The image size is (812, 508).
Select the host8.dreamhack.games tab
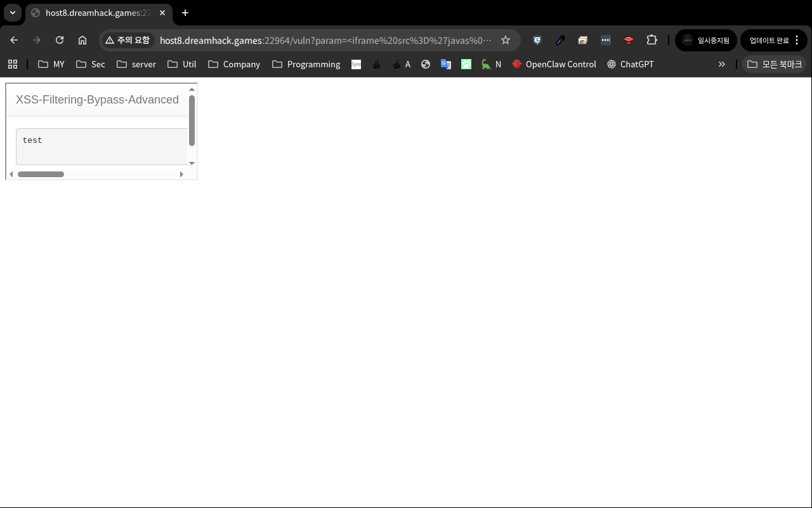coord(95,13)
